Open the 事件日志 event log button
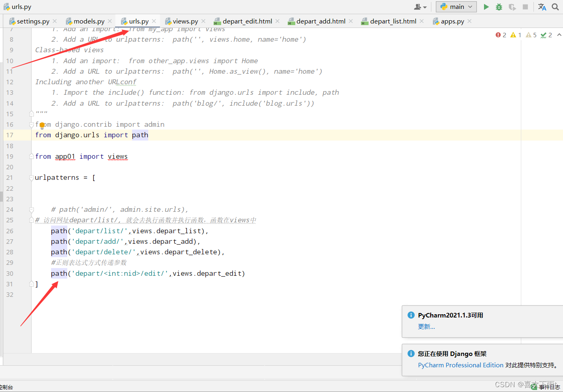This screenshot has width=563, height=392. pyautogui.click(x=546, y=387)
